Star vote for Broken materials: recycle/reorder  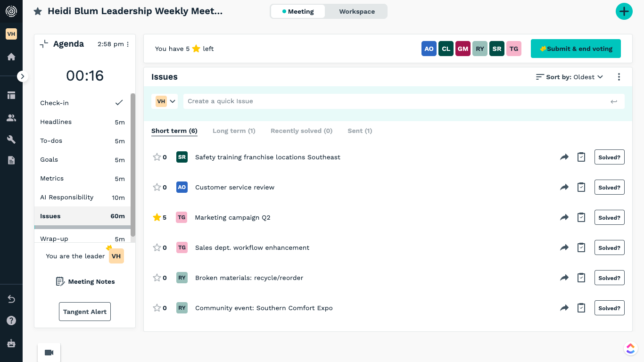click(157, 278)
